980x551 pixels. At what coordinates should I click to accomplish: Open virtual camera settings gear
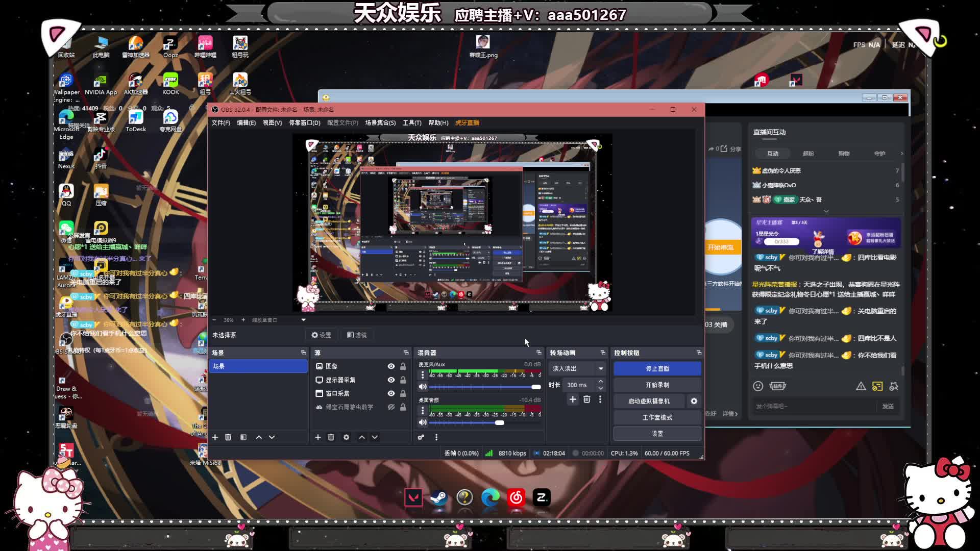coord(694,401)
